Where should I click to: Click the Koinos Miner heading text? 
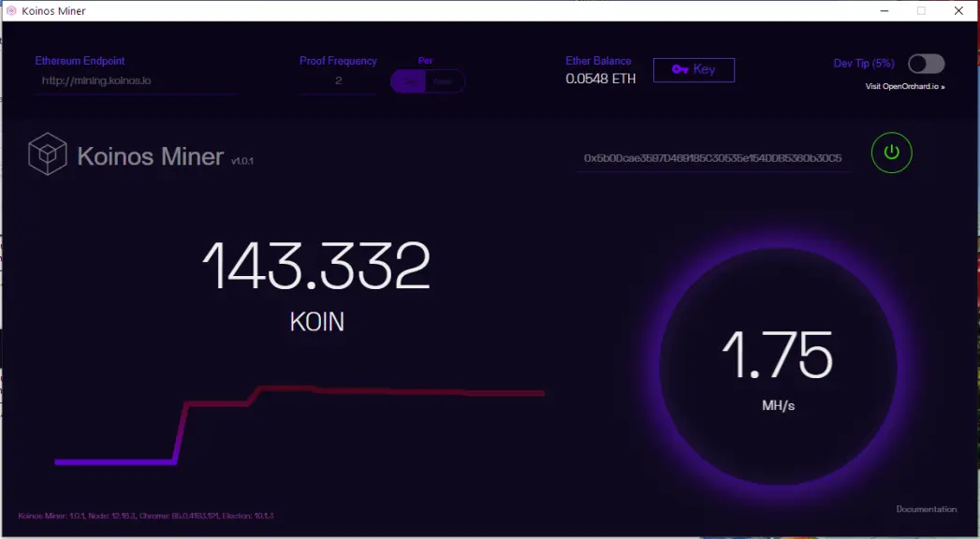(150, 156)
